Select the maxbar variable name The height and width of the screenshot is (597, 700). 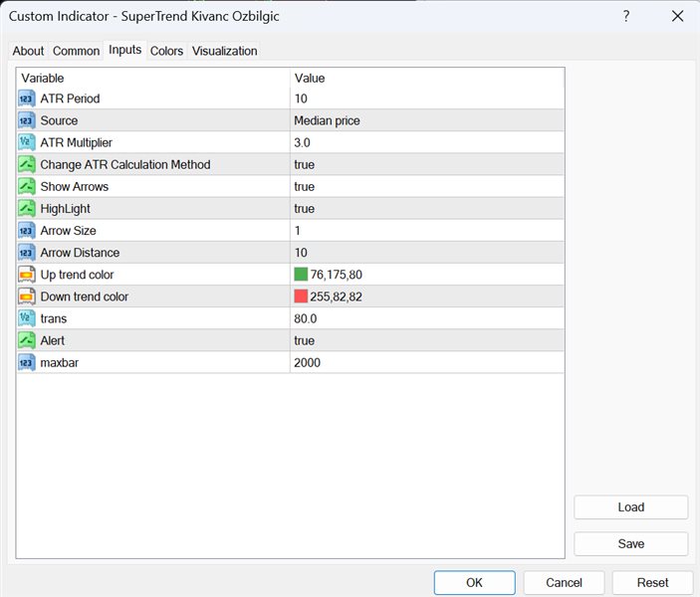[60, 363]
